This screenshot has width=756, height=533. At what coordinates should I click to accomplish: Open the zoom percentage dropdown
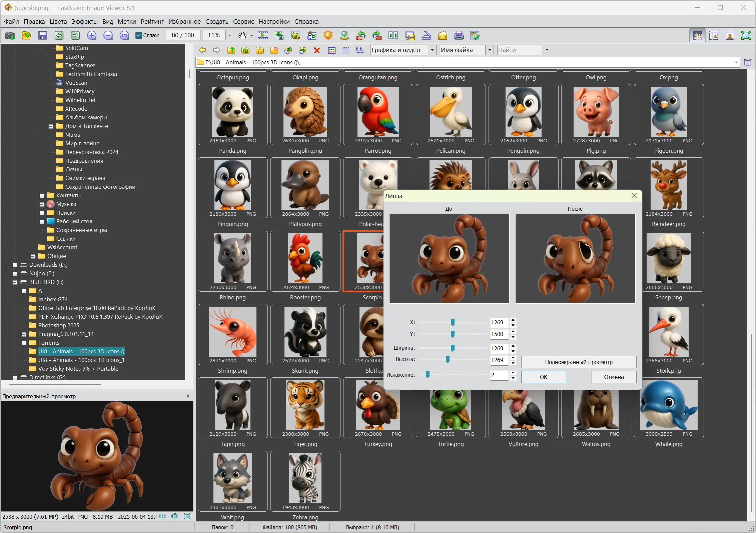[x=230, y=35]
